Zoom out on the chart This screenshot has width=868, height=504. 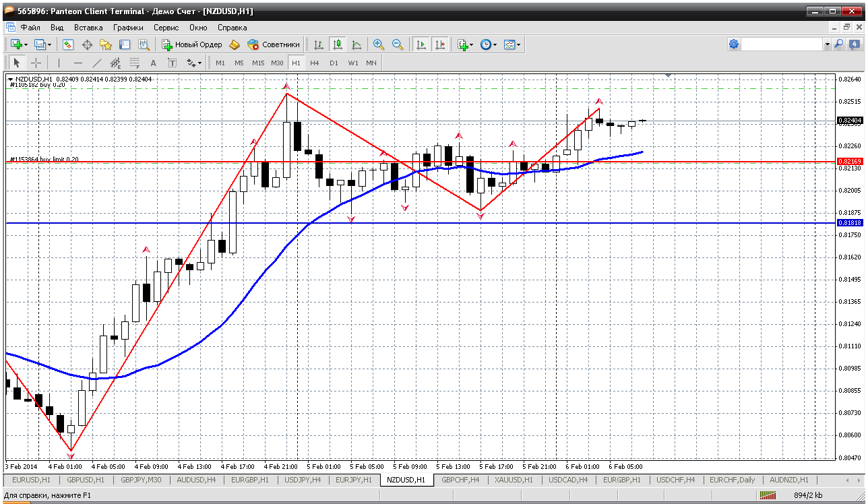tap(398, 44)
